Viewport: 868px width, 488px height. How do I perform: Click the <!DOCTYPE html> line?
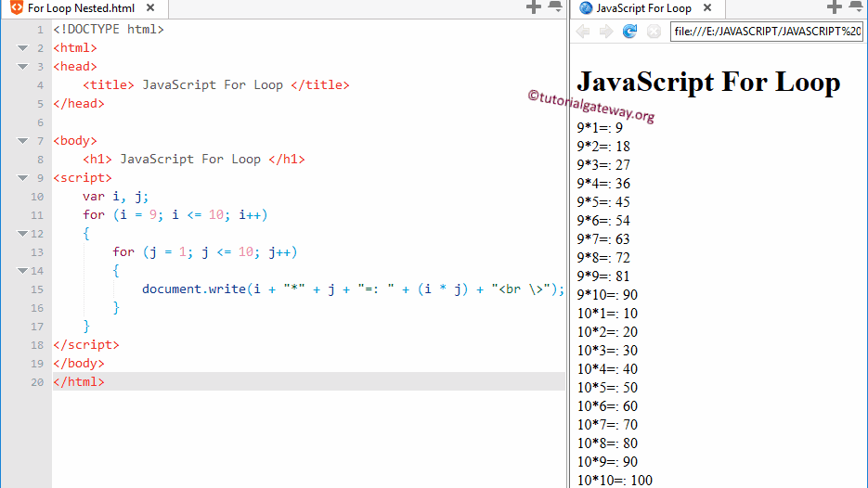pyautogui.click(x=109, y=30)
